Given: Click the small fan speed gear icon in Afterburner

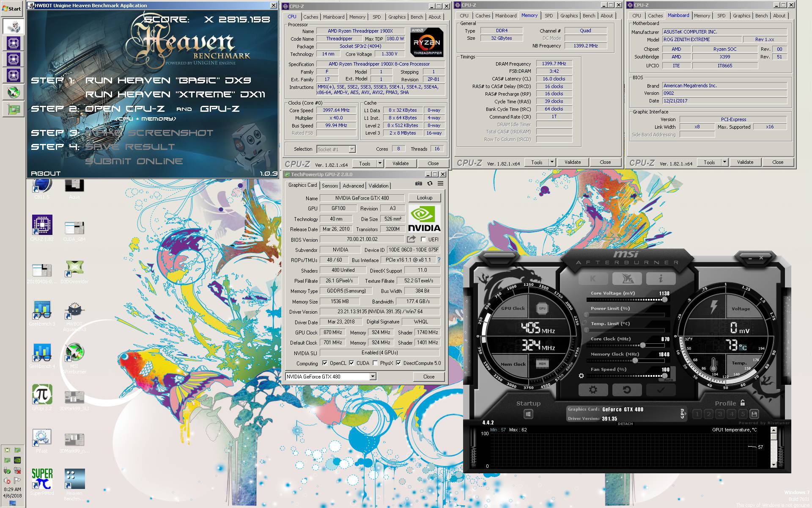Looking at the screenshot, I should [582, 376].
